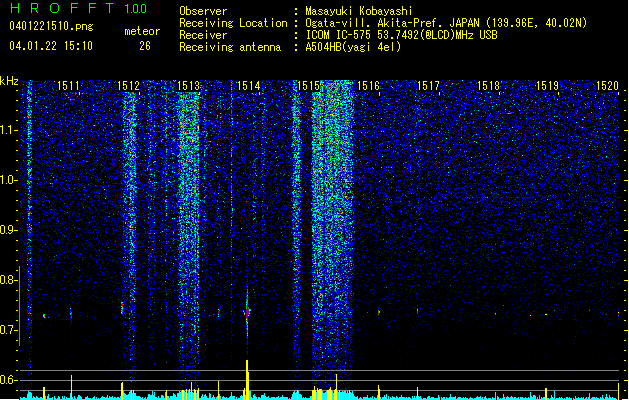Image resolution: width=629 pixels, height=400 pixels.
Task: Click the 1515 time marker
Action: point(308,85)
